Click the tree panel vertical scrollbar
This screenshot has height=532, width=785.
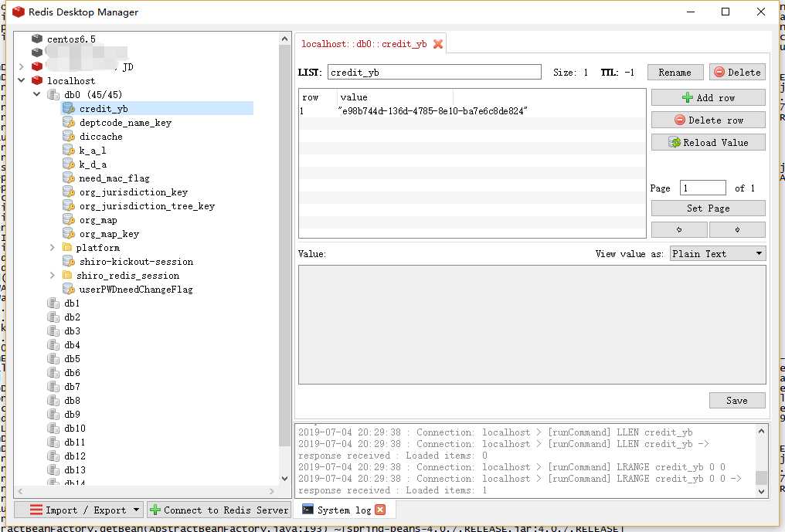[284, 246]
